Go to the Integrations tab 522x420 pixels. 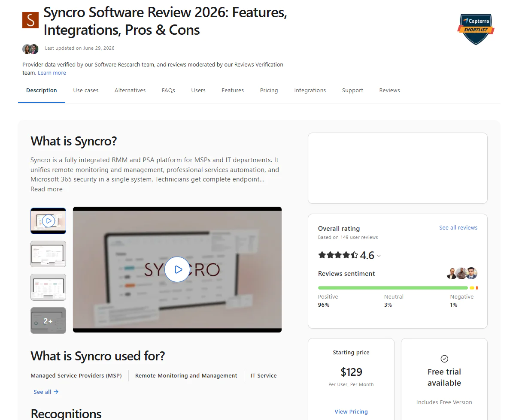pyautogui.click(x=310, y=91)
